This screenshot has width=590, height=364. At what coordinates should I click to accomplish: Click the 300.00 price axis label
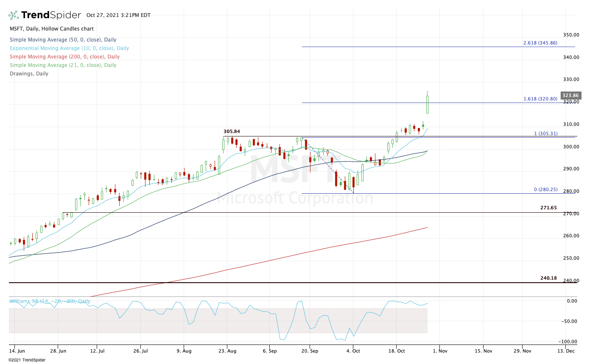tap(571, 147)
